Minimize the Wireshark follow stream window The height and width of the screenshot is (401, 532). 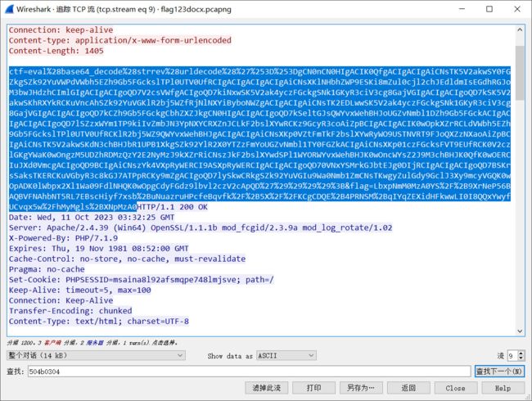click(x=462, y=9)
